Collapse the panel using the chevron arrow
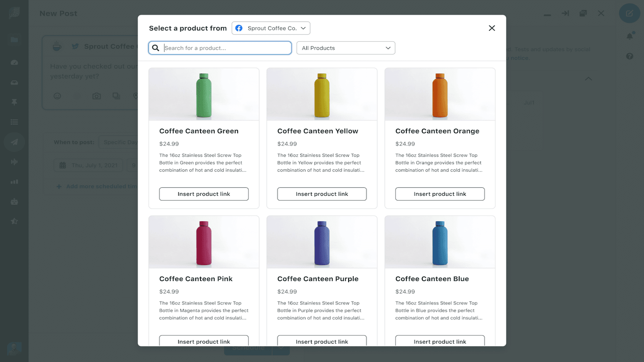Viewport: 644px width, 362px height. (x=588, y=79)
